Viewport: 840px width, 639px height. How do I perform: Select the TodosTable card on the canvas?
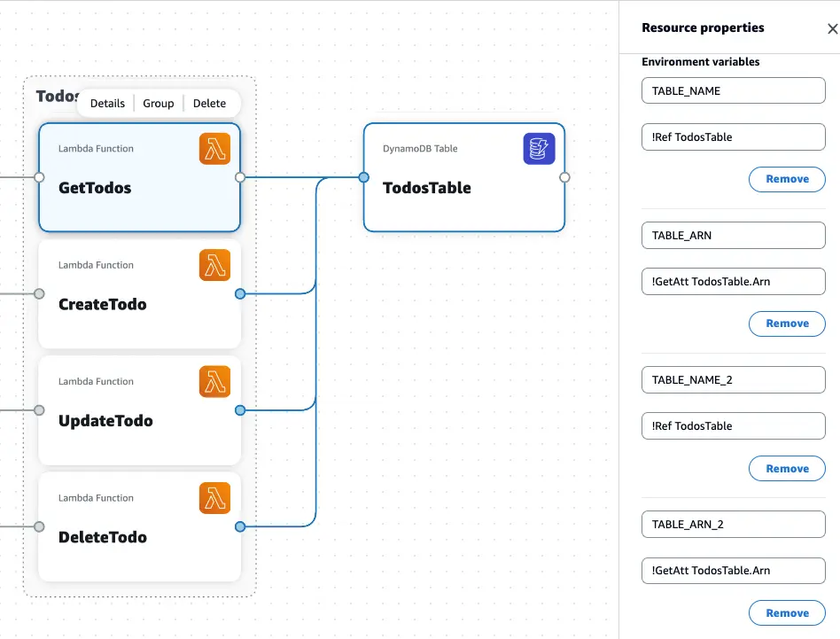pos(464,187)
